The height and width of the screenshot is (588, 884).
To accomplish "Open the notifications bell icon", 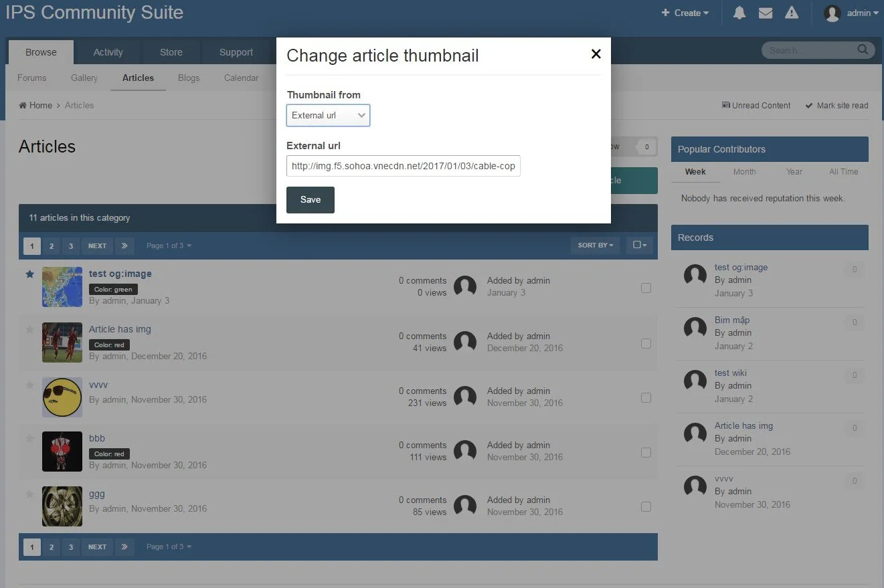I will click(739, 13).
